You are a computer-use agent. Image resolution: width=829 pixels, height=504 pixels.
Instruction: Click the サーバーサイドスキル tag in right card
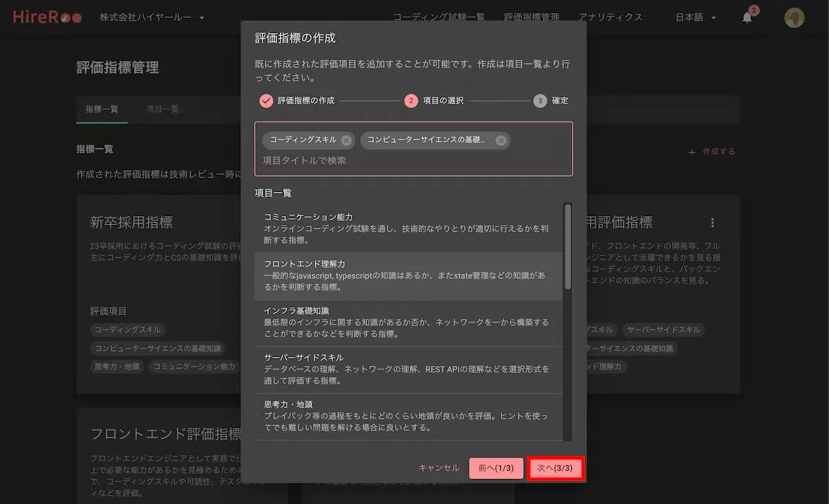663,330
